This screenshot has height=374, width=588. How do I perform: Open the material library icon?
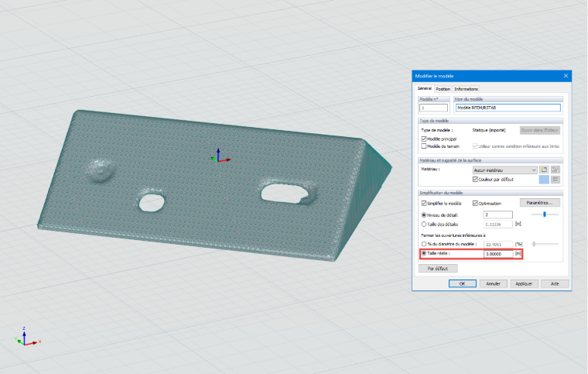(544, 170)
